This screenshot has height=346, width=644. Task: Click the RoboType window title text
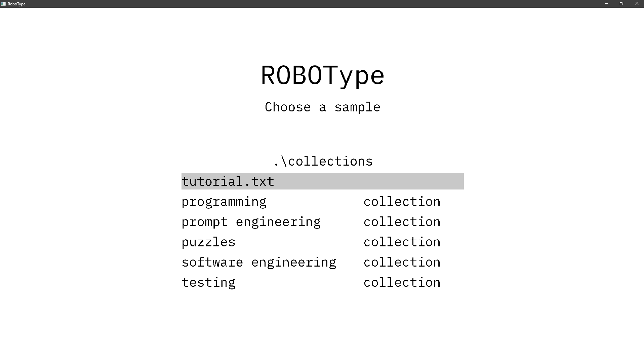16,4
